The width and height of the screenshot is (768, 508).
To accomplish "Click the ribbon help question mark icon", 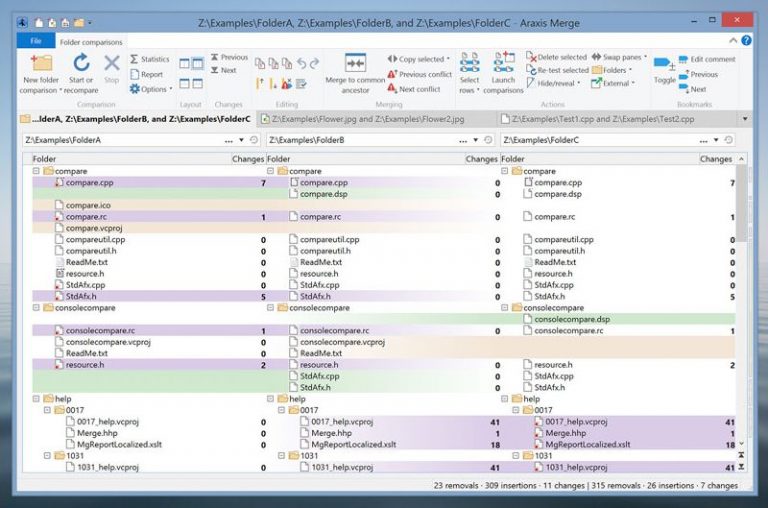I will [x=746, y=41].
